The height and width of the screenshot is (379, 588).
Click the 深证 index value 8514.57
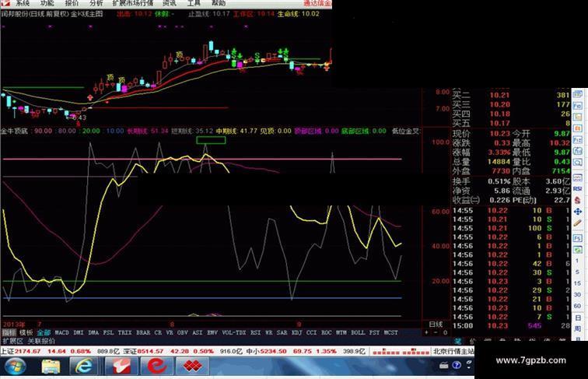point(150,351)
